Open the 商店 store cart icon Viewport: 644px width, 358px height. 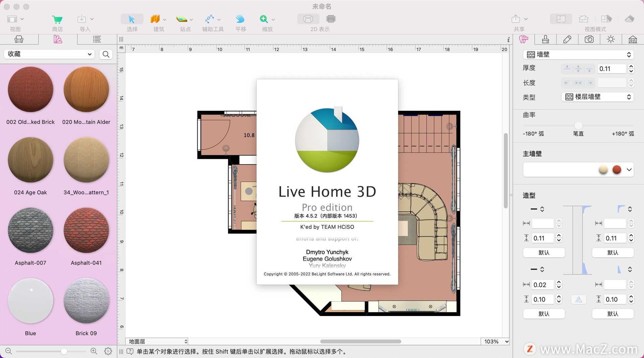[x=57, y=19]
